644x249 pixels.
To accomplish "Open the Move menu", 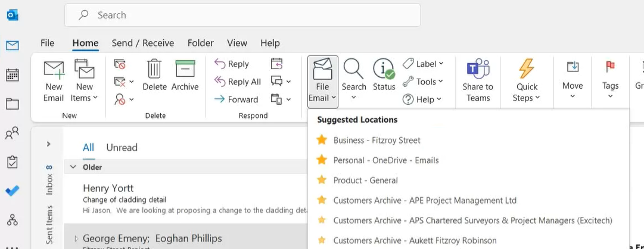I will (573, 80).
